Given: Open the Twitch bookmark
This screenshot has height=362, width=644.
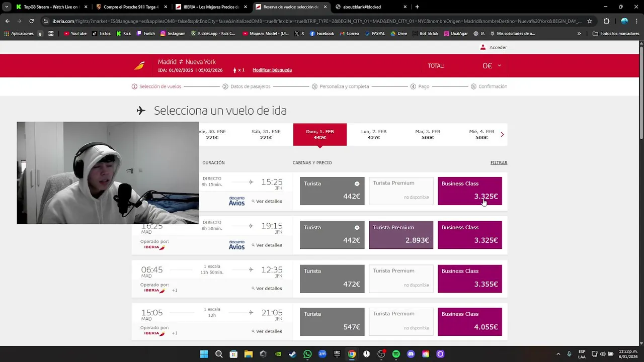Looking at the screenshot, I should click(x=145, y=34).
